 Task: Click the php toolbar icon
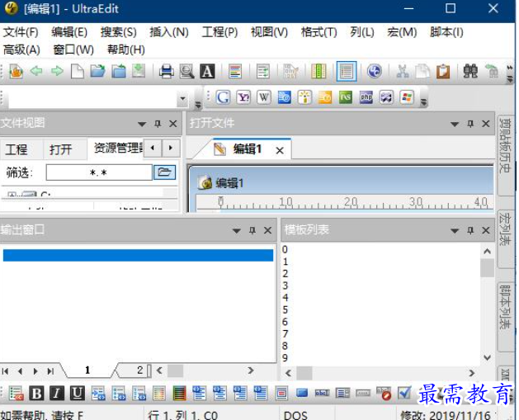366,97
